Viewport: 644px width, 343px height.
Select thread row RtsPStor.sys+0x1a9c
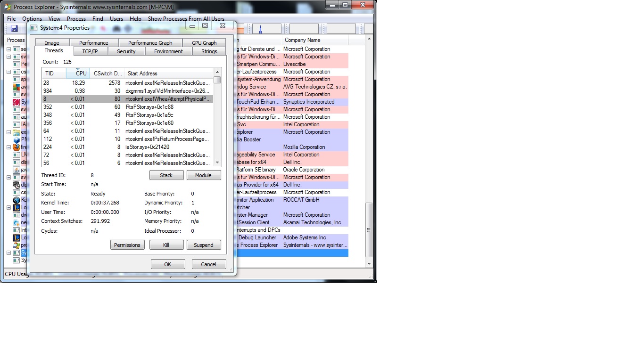coord(127,115)
